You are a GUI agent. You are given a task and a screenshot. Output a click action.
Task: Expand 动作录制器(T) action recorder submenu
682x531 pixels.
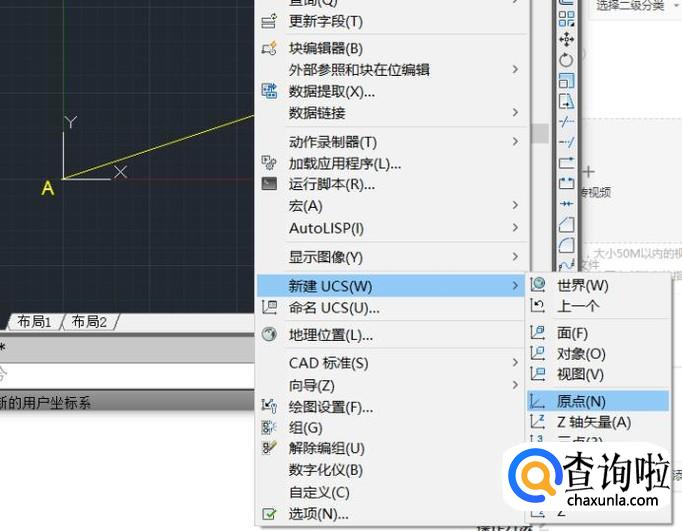pyautogui.click(x=391, y=142)
